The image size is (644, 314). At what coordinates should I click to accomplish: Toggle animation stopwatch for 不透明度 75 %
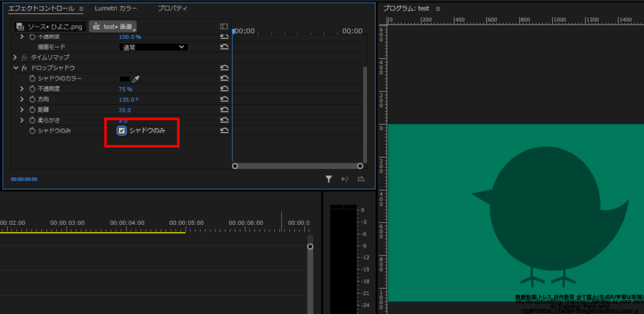point(33,89)
